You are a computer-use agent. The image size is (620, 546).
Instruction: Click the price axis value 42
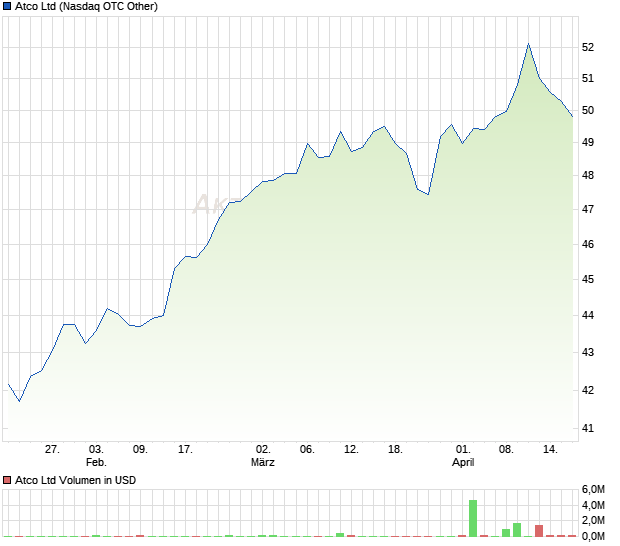[588, 390]
